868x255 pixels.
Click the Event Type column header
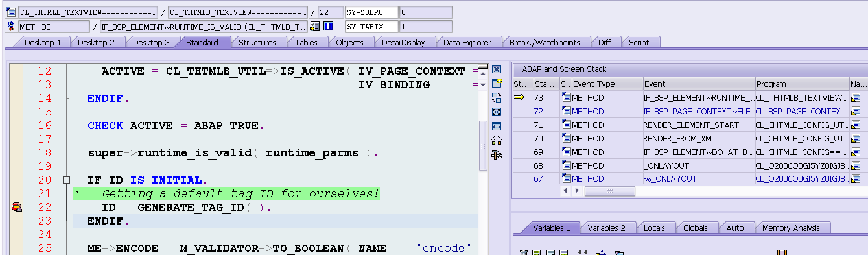(607, 84)
